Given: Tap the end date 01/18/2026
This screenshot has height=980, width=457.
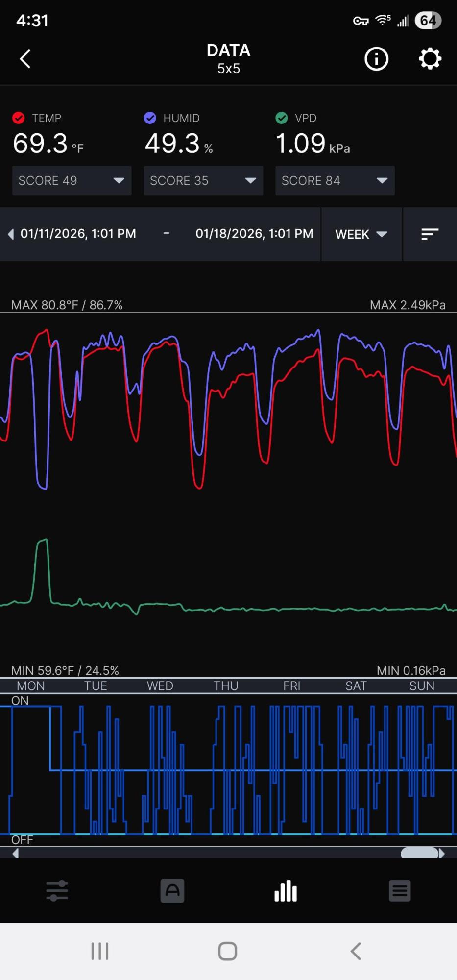Looking at the screenshot, I should coord(254,234).
